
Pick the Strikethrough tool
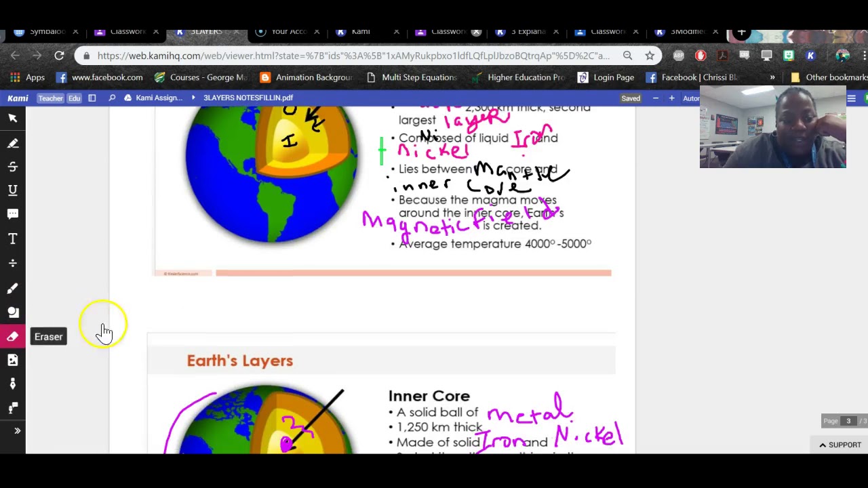pos(12,167)
